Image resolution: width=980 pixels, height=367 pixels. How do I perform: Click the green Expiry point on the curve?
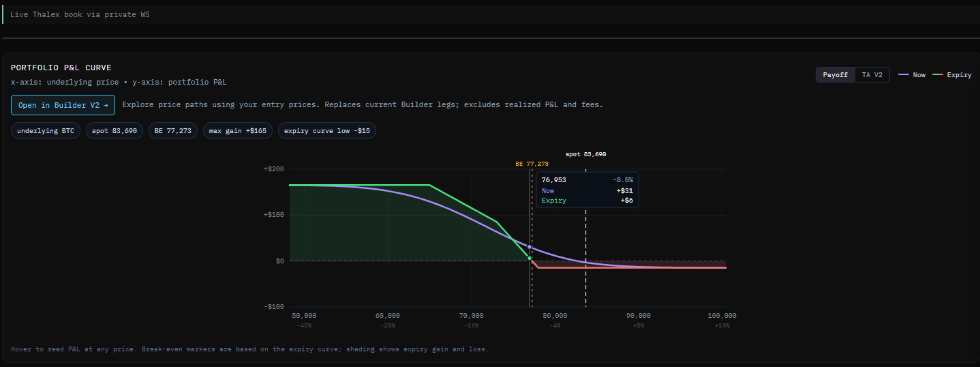(x=530, y=258)
